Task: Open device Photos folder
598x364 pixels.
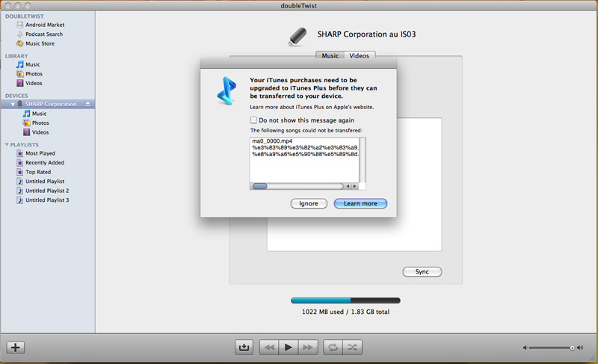Action: (40, 123)
